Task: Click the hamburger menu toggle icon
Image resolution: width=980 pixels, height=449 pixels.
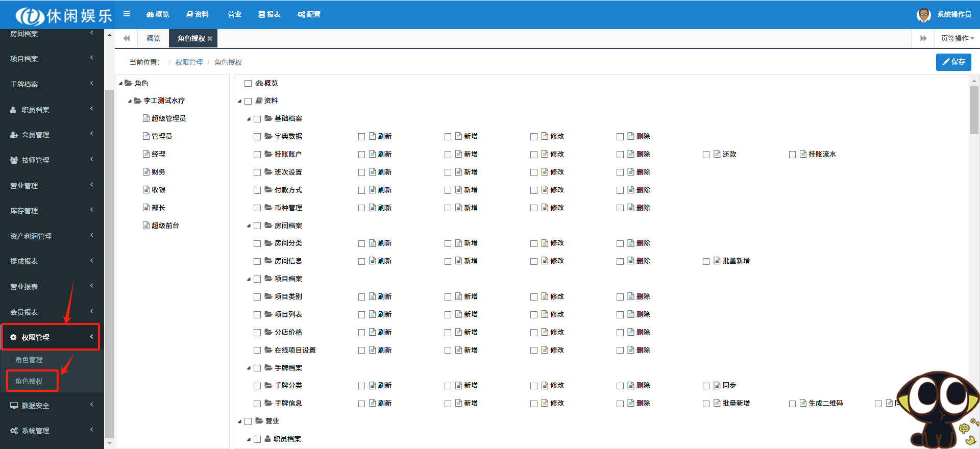Action: coord(127,14)
